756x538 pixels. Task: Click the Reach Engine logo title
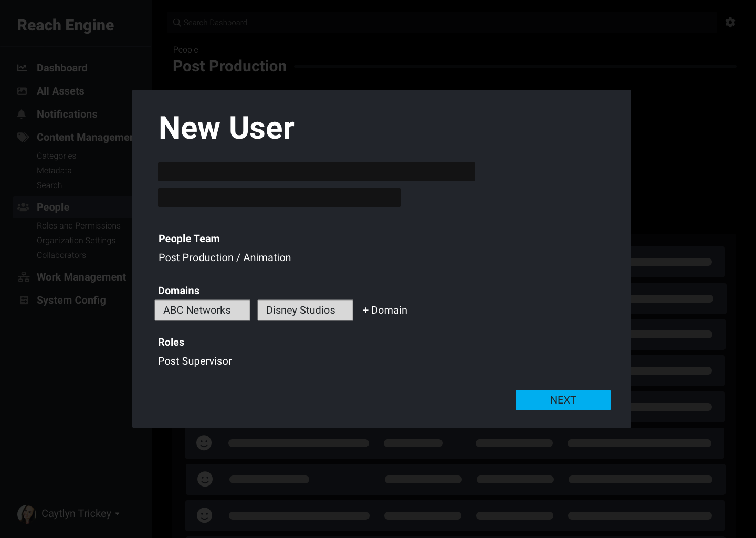pyautogui.click(x=66, y=25)
